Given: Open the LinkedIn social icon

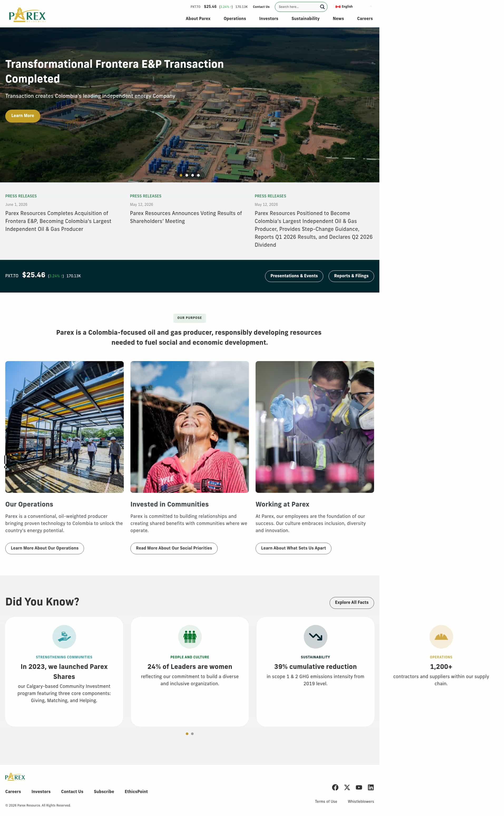Looking at the screenshot, I should point(371,787).
